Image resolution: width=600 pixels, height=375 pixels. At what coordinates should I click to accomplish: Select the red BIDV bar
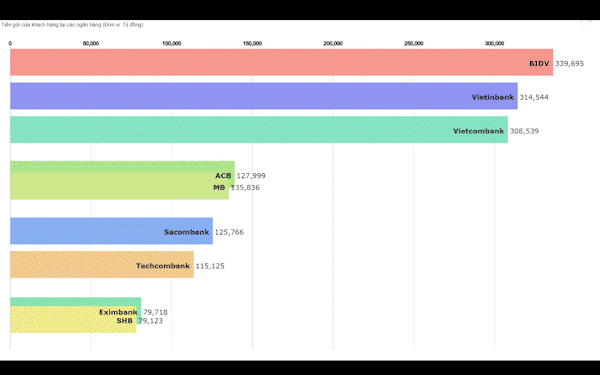[281, 62]
